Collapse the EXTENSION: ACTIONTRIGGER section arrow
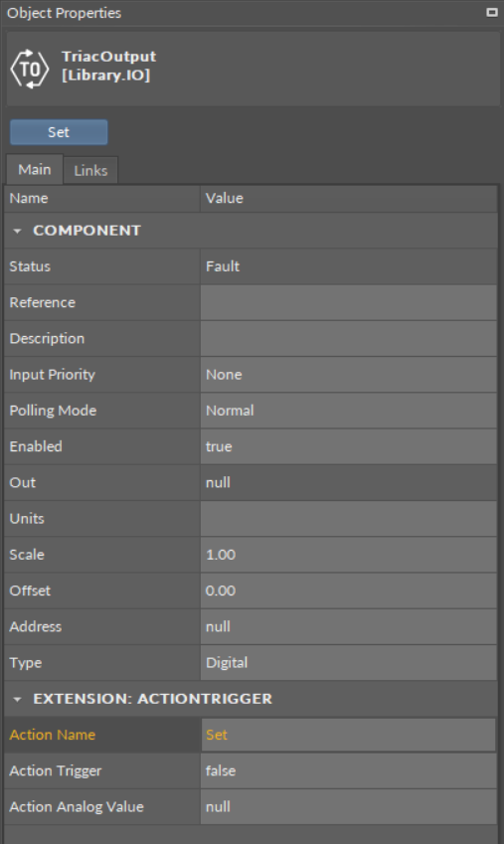This screenshot has height=844, width=504. point(17,699)
